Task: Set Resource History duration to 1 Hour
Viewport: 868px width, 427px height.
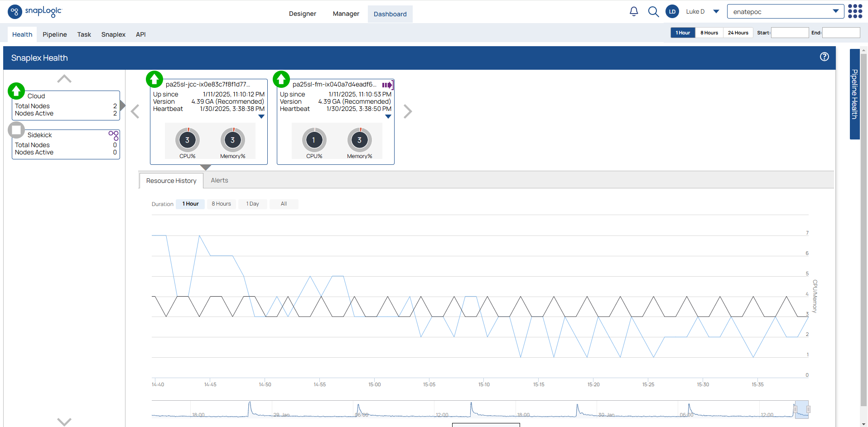Action: coord(190,204)
